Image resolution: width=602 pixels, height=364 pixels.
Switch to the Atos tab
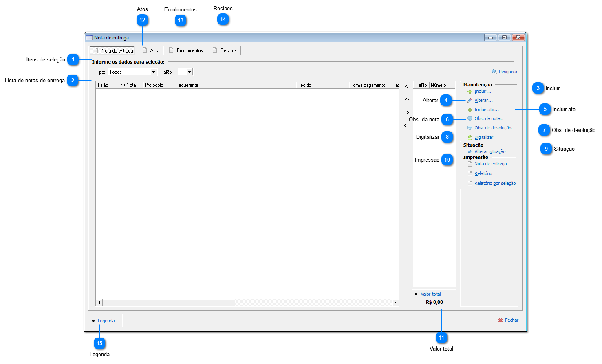tap(150, 50)
